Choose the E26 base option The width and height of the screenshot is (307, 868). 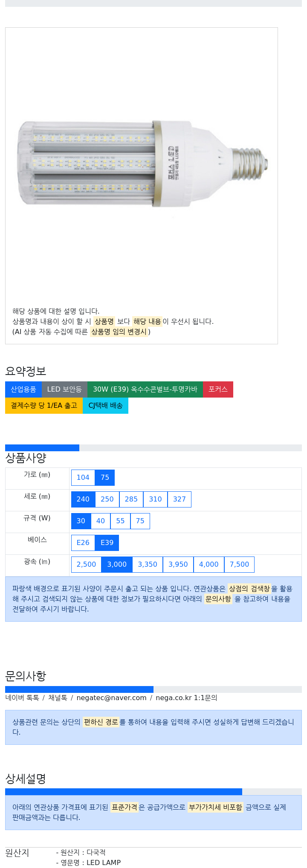coord(83,543)
